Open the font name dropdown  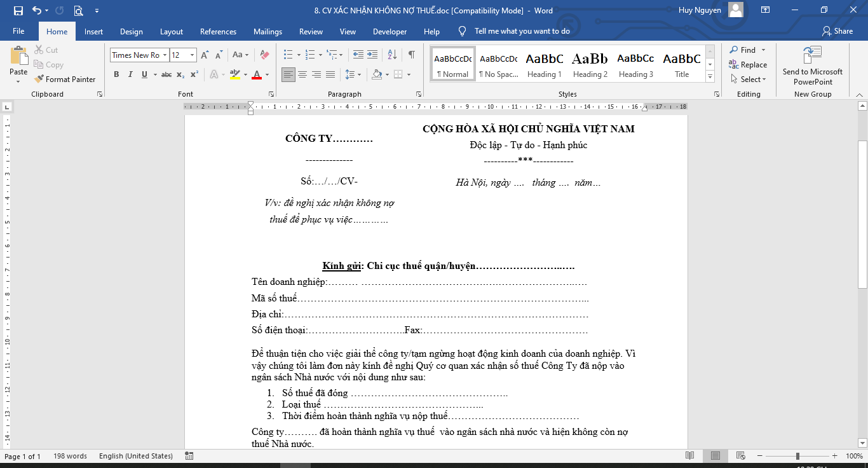coord(165,55)
